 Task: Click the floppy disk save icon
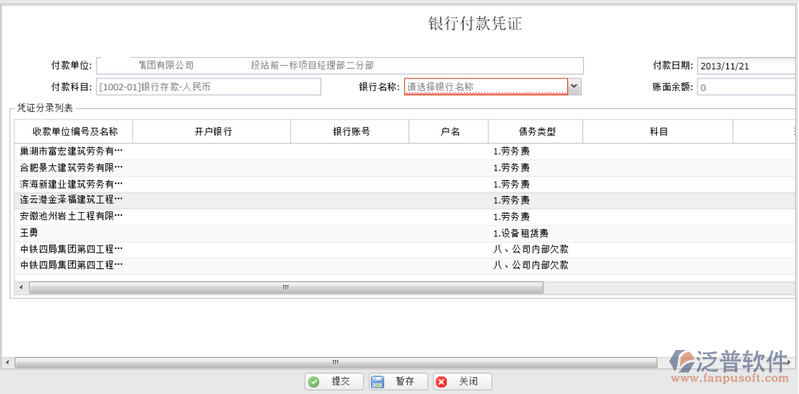(x=378, y=382)
